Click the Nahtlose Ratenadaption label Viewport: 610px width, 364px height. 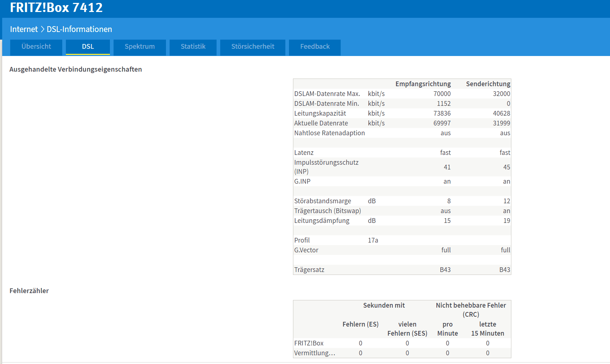click(329, 133)
